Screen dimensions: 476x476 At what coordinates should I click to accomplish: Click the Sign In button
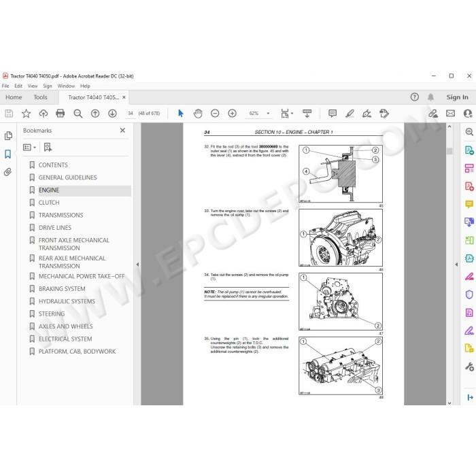tap(457, 97)
